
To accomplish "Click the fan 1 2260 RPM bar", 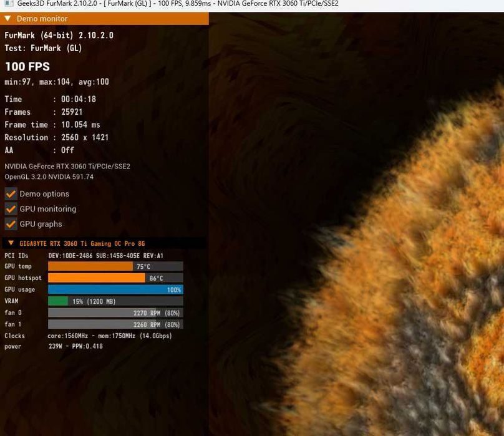I will 116,324.
